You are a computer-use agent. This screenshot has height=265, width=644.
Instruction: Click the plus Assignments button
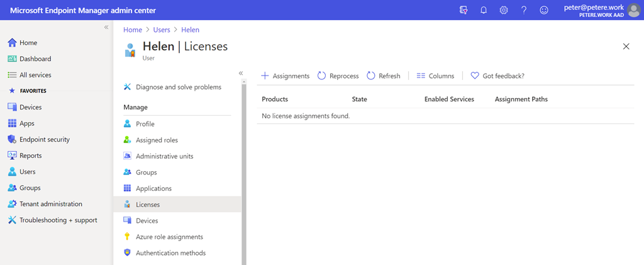(x=286, y=76)
